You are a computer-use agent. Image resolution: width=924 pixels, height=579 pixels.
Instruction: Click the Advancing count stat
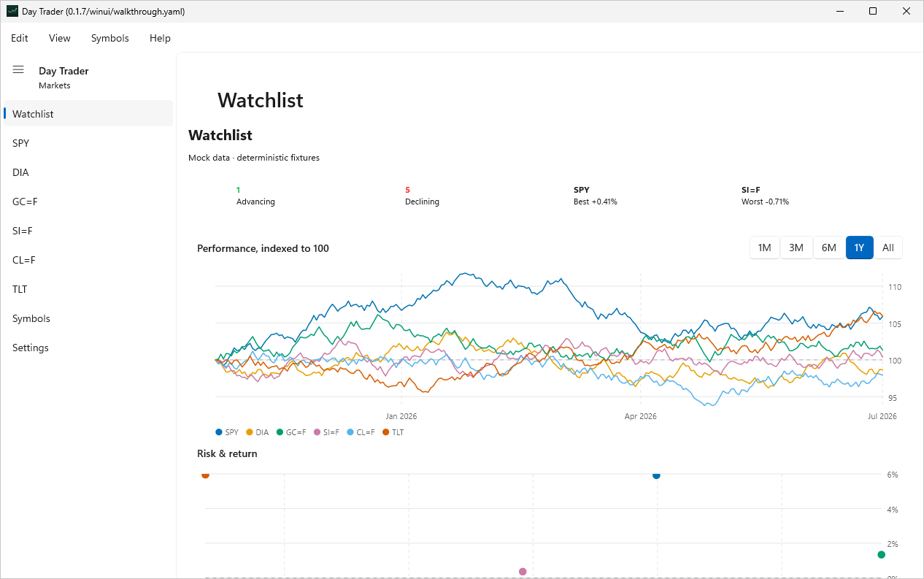pos(255,196)
